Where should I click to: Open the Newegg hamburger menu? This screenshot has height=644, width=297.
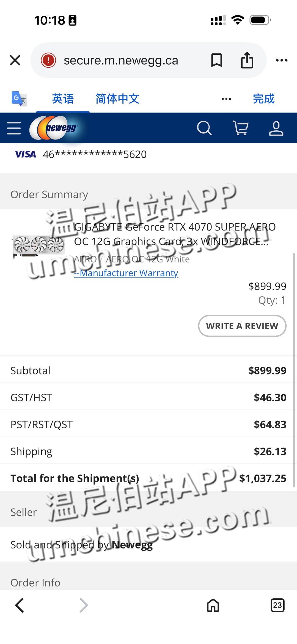[x=14, y=128]
